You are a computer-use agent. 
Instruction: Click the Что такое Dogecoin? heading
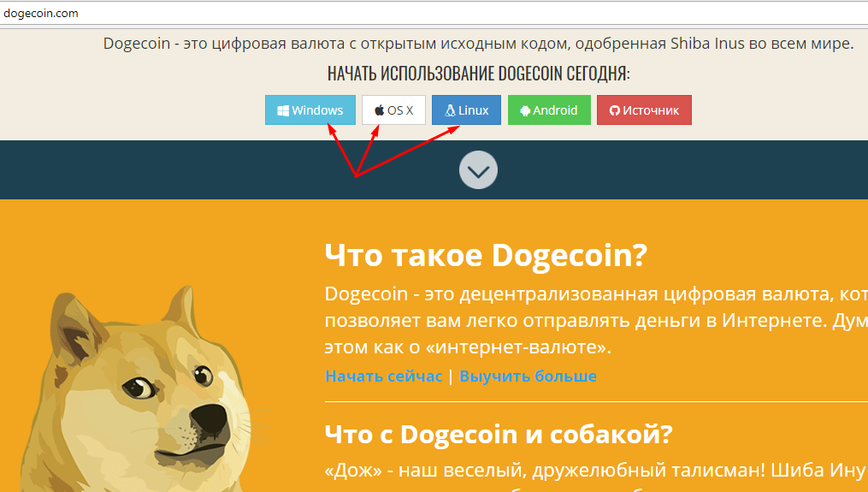click(486, 256)
